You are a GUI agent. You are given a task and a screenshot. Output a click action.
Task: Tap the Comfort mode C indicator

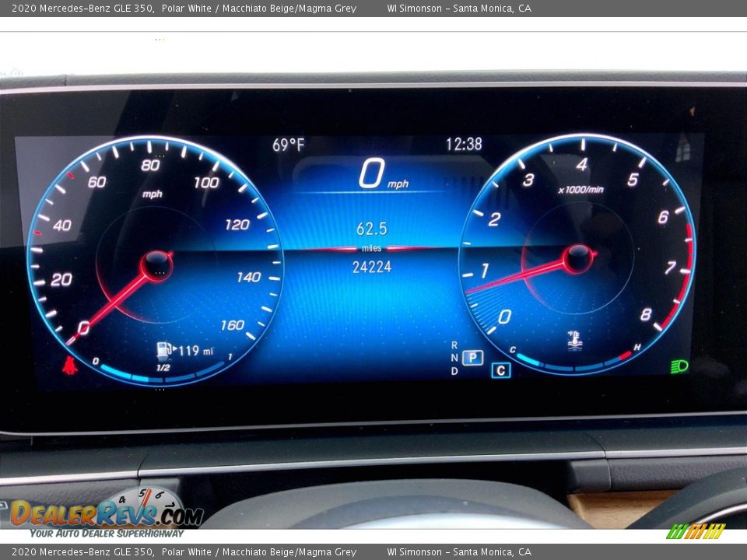500,370
